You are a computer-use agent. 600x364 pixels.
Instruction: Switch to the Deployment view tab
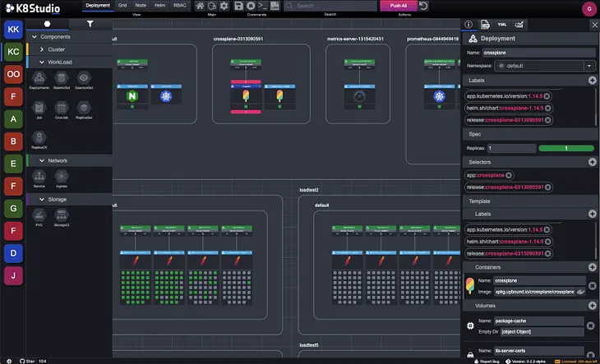click(x=98, y=6)
